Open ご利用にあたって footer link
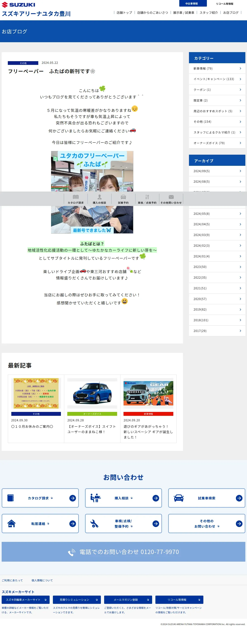The image size is (247, 644). (12, 580)
